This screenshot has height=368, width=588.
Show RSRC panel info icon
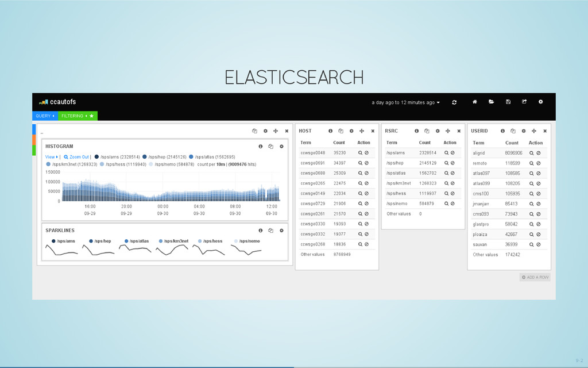[416, 131]
